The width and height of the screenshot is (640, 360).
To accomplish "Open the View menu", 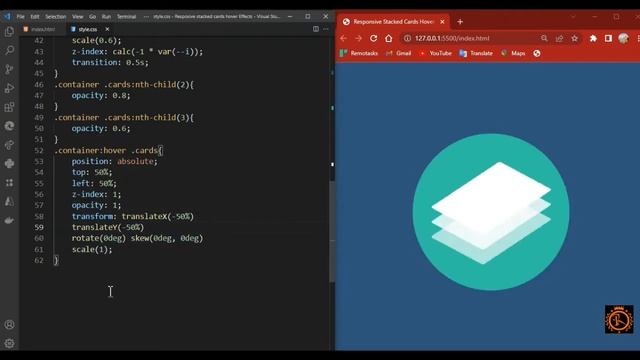I will click(78, 17).
